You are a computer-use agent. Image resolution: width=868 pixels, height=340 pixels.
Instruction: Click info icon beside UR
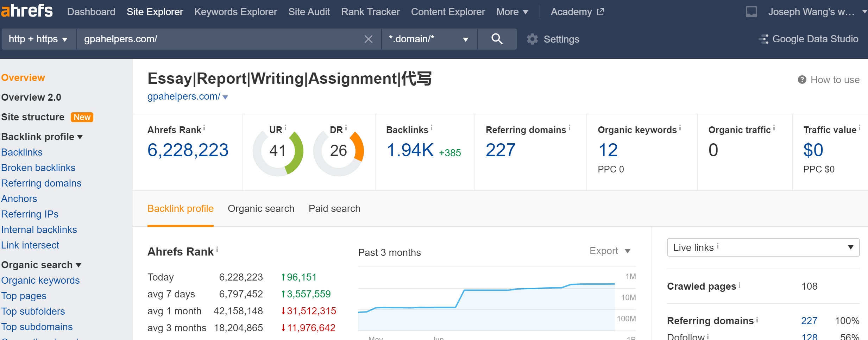[285, 128]
